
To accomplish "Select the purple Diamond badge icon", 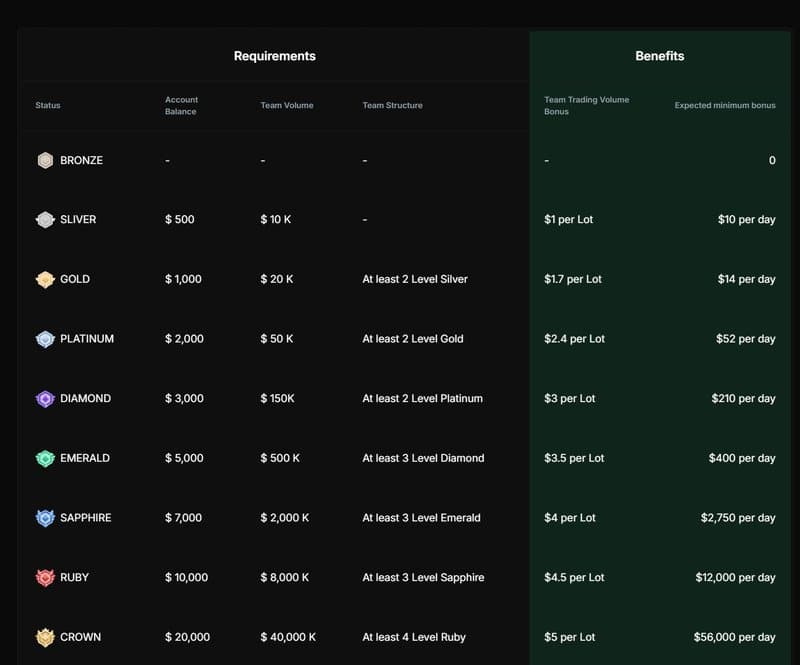I will [x=45, y=399].
